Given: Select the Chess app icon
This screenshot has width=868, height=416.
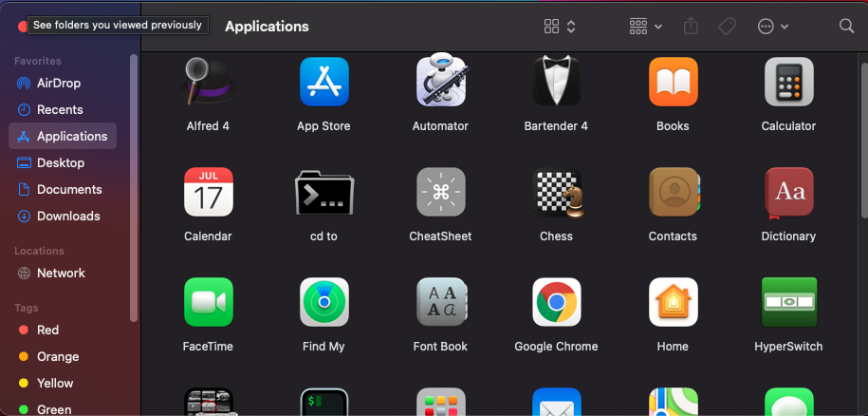Looking at the screenshot, I should [x=558, y=193].
